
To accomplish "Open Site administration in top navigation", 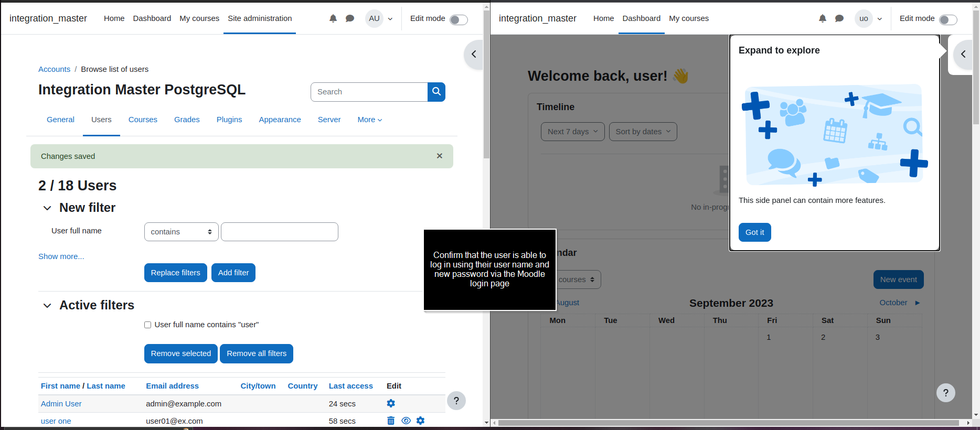I will (x=260, y=18).
